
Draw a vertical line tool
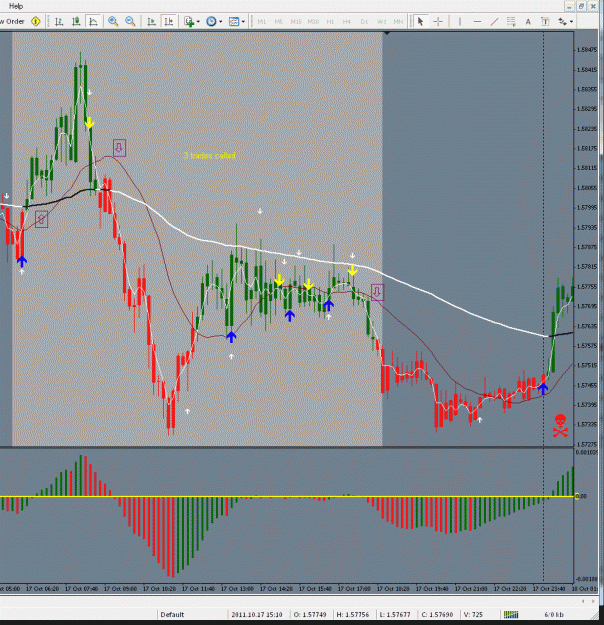pos(460,22)
